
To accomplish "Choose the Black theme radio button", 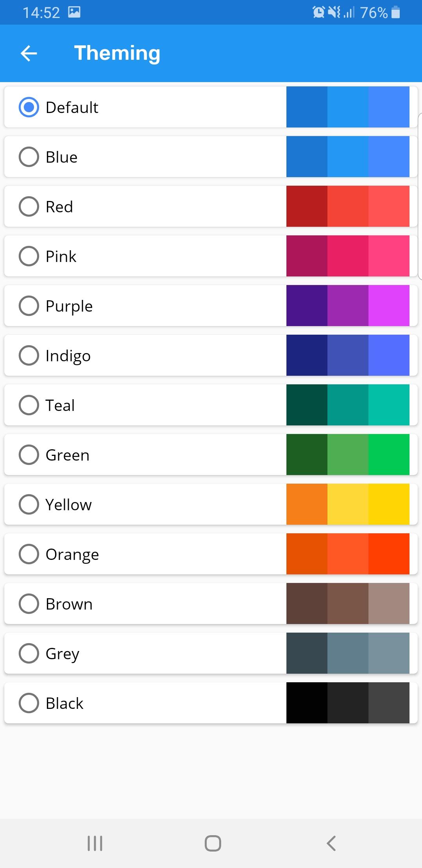I will (x=29, y=703).
